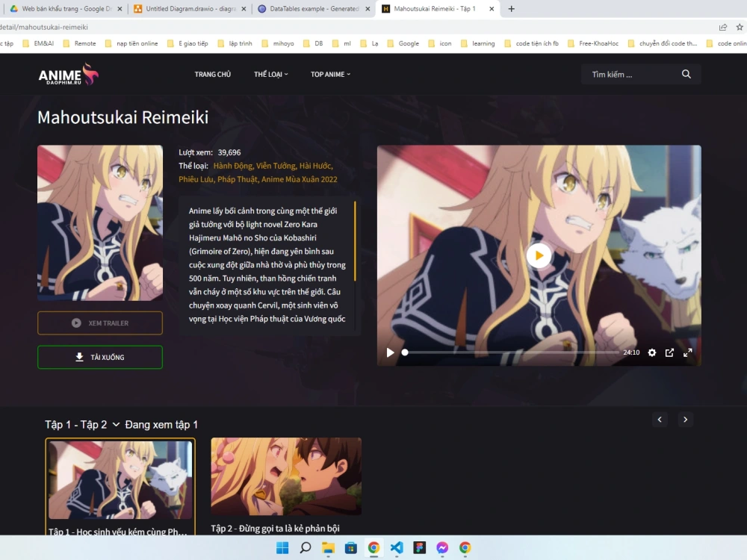Expand the TOP ANIME dropdown menu
The width and height of the screenshot is (747, 560).
[x=330, y=74]
